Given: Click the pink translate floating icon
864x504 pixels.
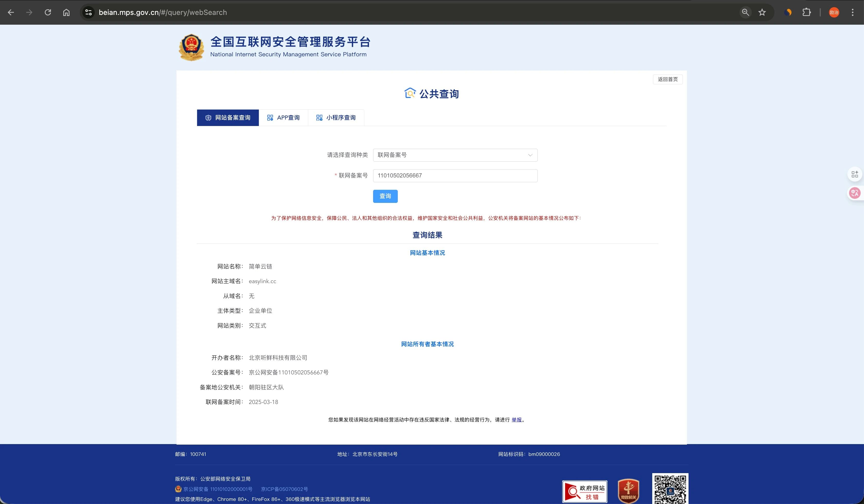Looking at the screenshot, I should (854, 193).
